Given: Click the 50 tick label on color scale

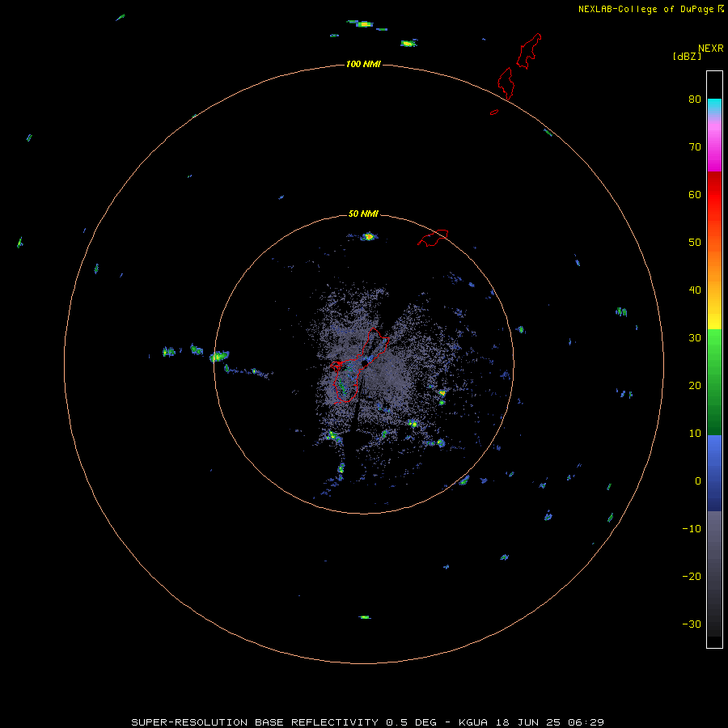Looking at the screenshot, I should coord(695,243).
